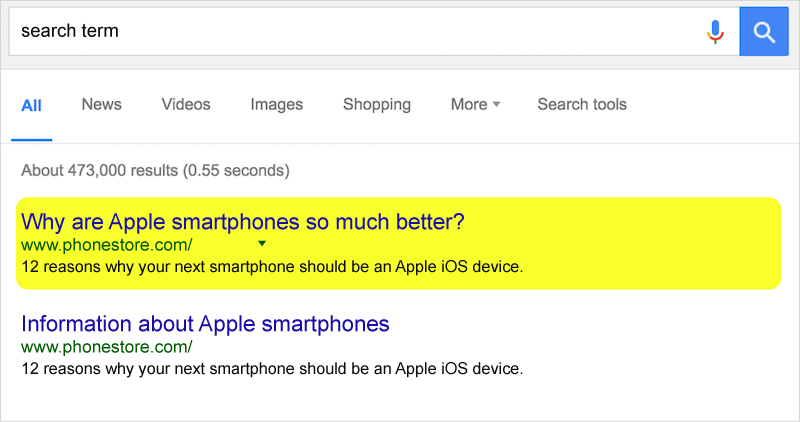Switch to the Videos tab
Screen dimensions: 800x422
pyautogui.click(x=186, y=105)
